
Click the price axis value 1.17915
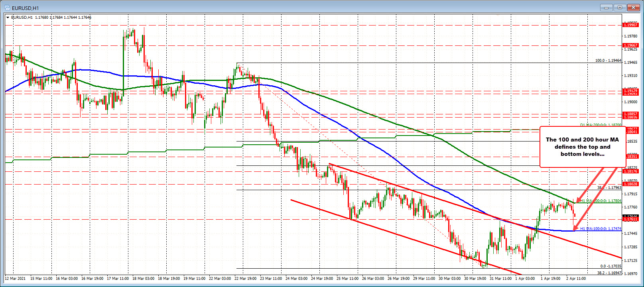[x=630, y=194]
